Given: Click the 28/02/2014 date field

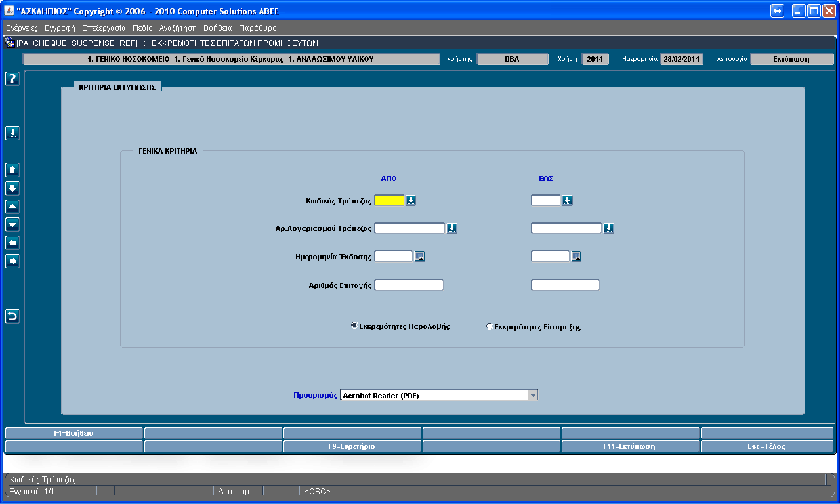Looking at the screenshot, I should pos(682,59).
